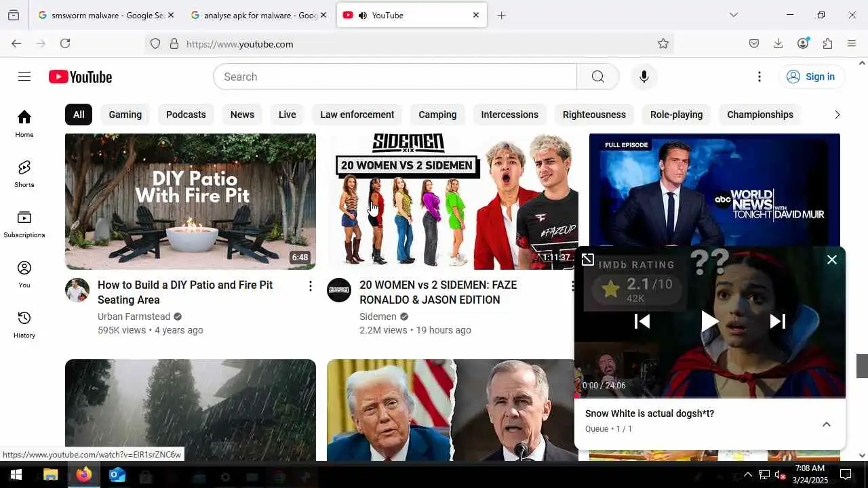Open Firefox downloads panel
The height and width of the screenshot is (488, 868).
778,43
